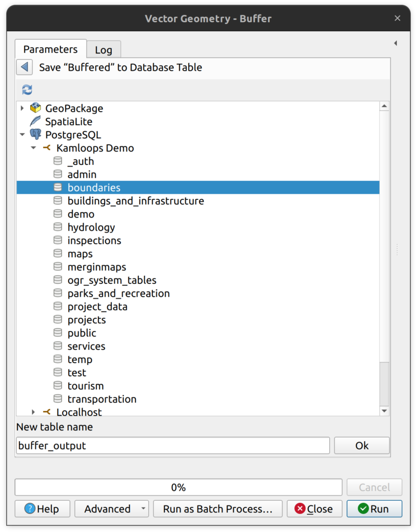The height and width of the screenshot is (532, 417).
Task: Click the back arrow icon beside Save Buffered
Action: (24, 68)
